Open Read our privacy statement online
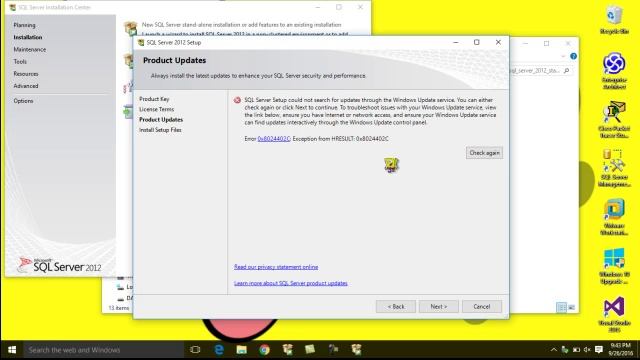The width and height of the screenshot is (640, 360). tap(276, 267)
